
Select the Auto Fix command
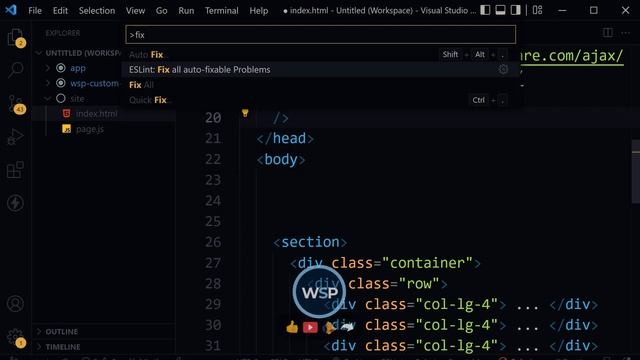320,54
